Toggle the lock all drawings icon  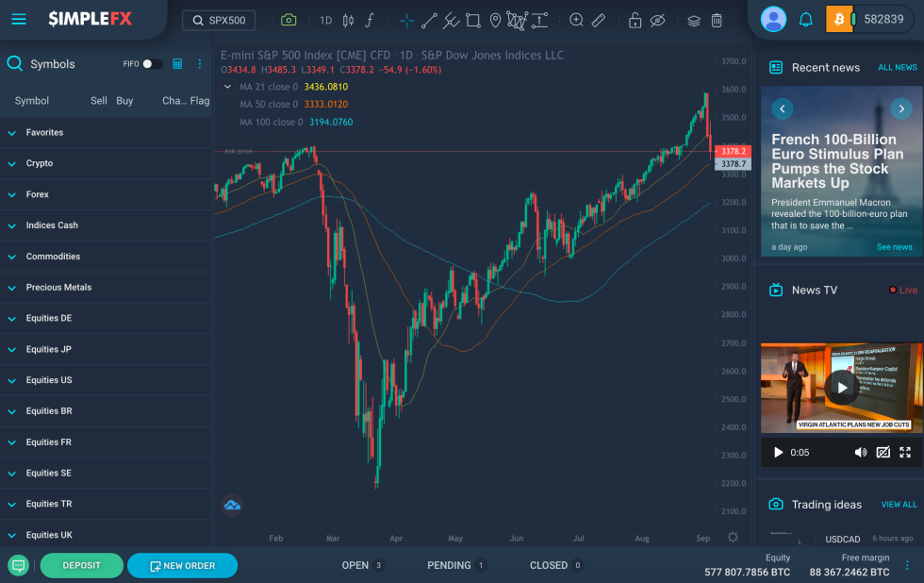click(x=635, y=20)
